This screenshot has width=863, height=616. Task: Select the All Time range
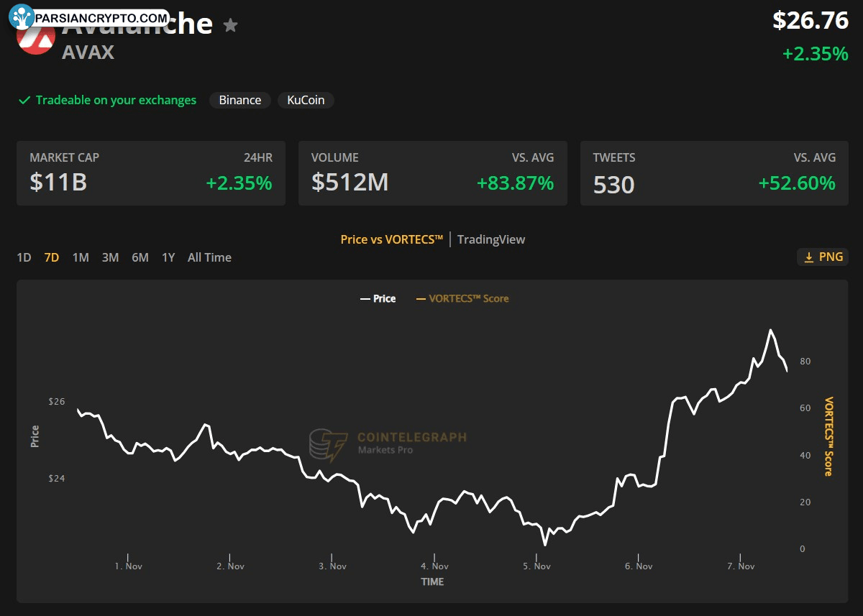(x=209, y=257)
